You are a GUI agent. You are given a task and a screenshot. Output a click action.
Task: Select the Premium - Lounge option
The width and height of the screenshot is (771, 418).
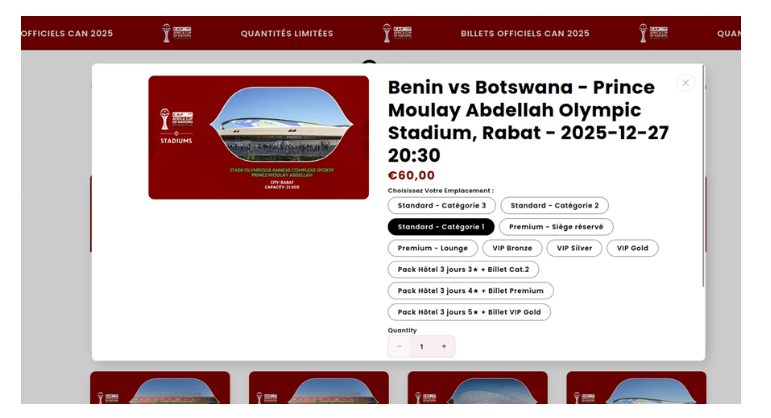coord(432,248)
